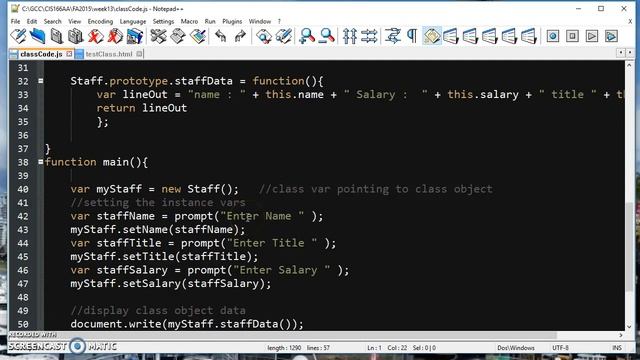Collapse the fold at line 32

pyautogui.click(x=40, y=81)
